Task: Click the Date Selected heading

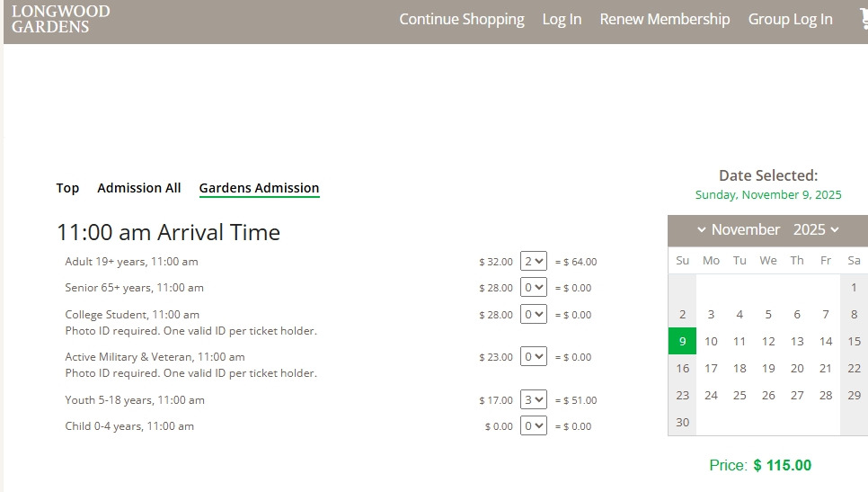Action: 767,175
